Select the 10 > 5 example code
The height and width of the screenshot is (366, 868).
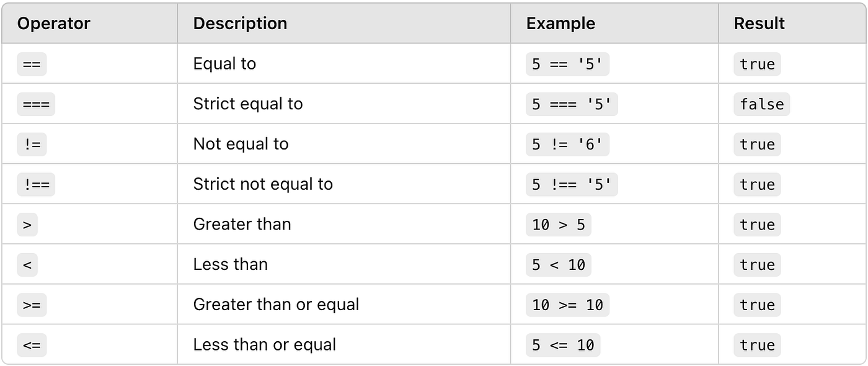click(559, 225)
